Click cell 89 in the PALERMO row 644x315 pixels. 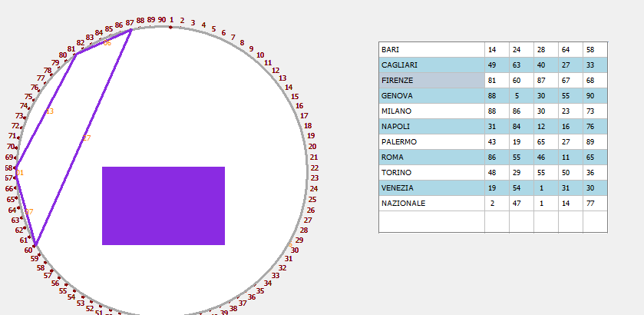pyautogui.click(x=595, y=142)
